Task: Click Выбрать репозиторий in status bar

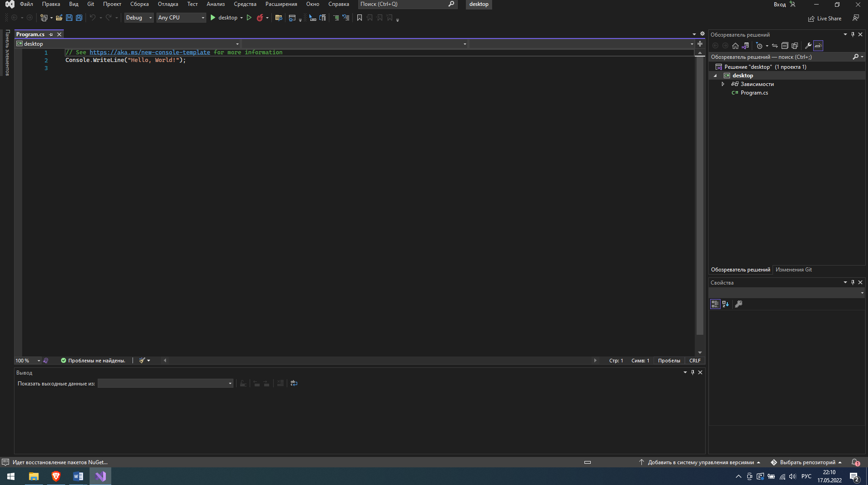Action: point(807,462)
